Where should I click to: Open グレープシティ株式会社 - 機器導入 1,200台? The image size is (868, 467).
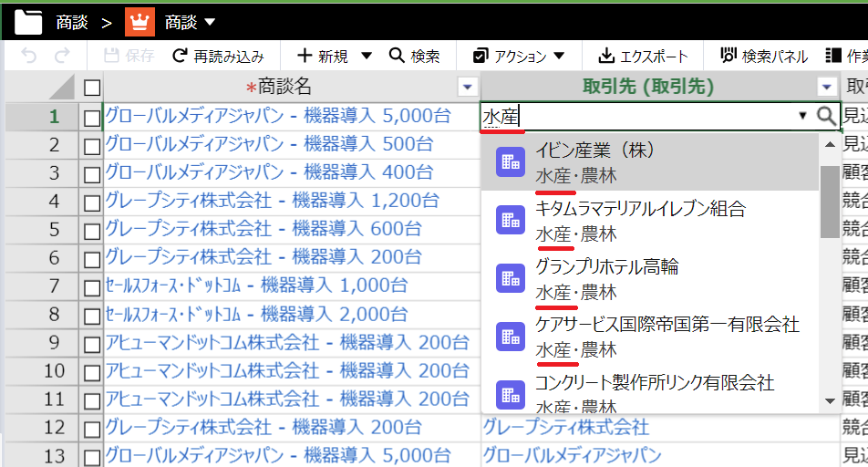(x=272, y=201)
